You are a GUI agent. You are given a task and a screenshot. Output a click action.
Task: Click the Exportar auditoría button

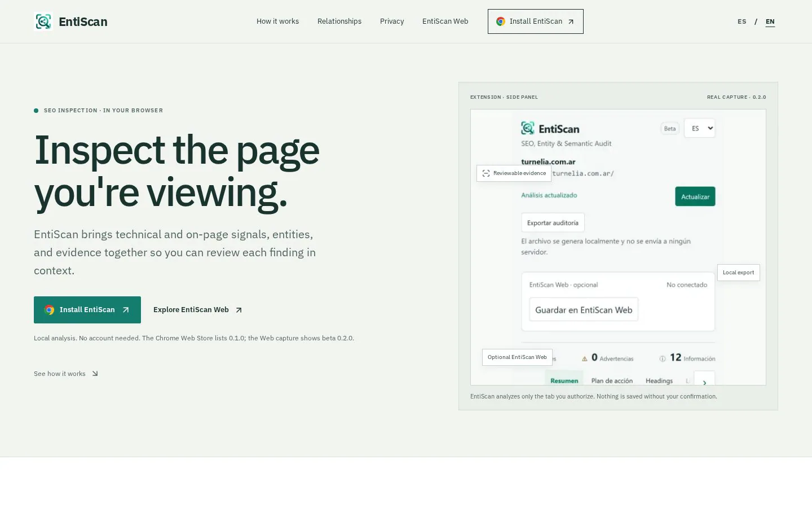point(553,222)
